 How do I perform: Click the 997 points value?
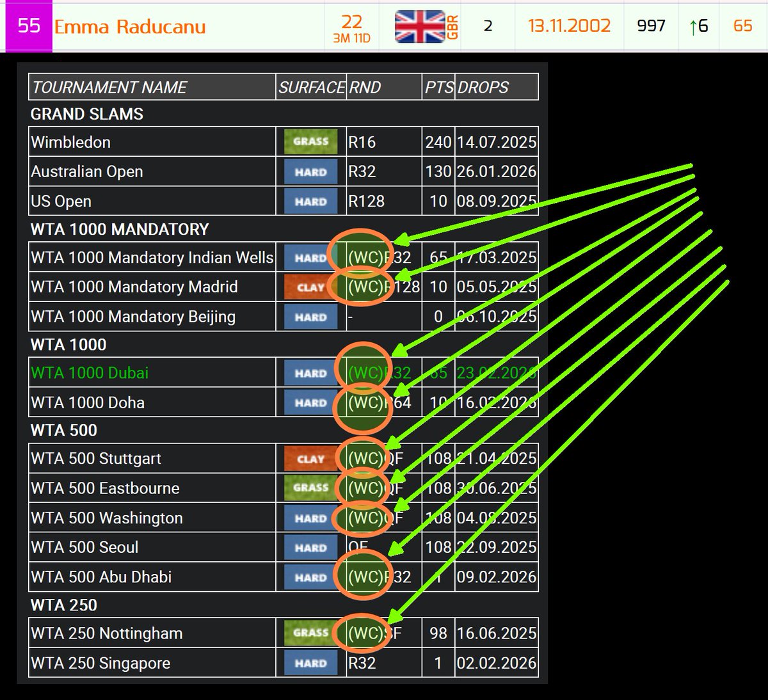(651, 26)
